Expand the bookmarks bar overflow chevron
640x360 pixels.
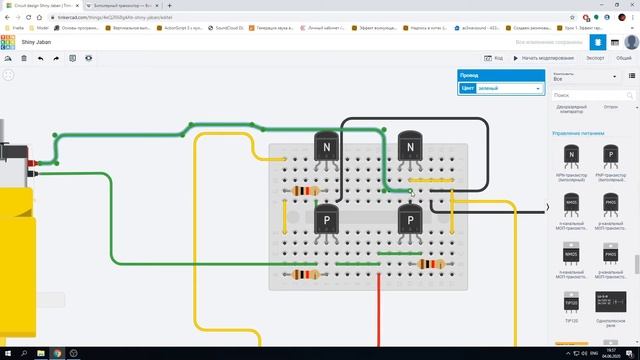[632, 28]
